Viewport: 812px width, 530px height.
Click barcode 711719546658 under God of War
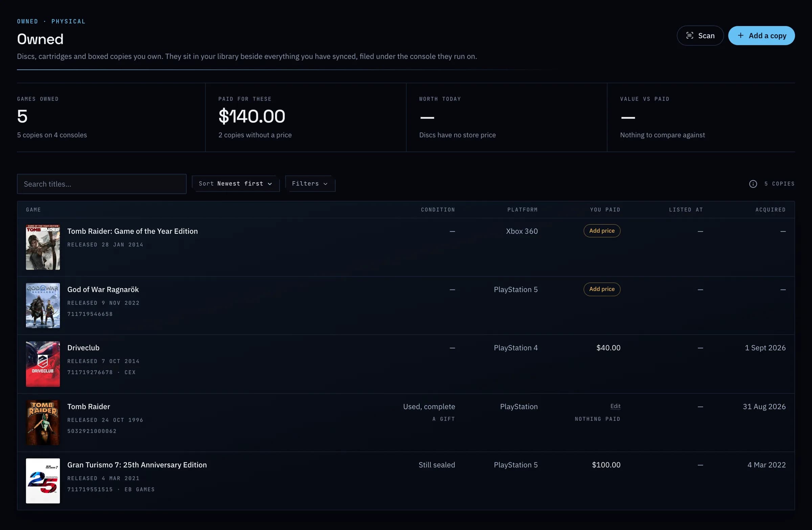(90, 314)
